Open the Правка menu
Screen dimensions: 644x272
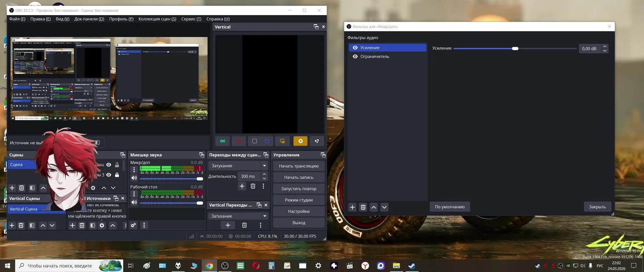(40, 19)
